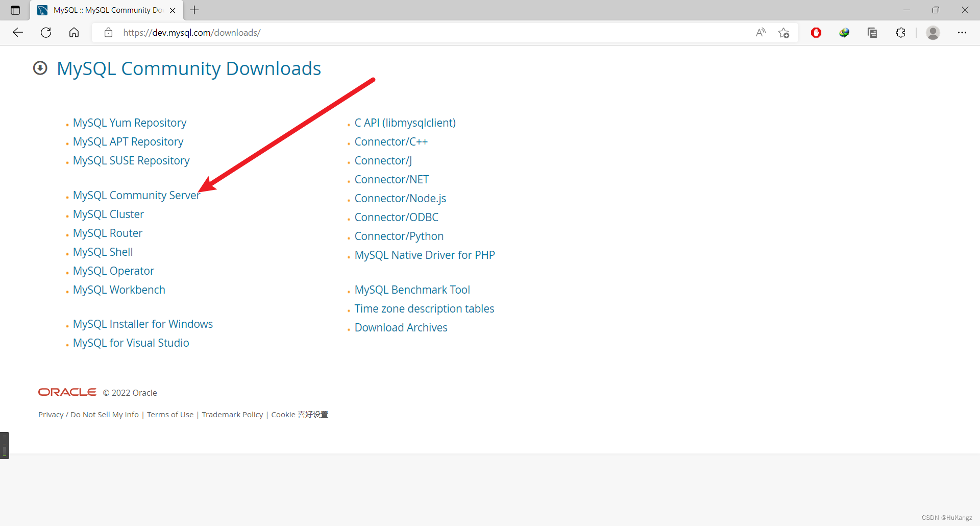
Task: Open MySQL Workbench downloads
Action: pos(119,290)
